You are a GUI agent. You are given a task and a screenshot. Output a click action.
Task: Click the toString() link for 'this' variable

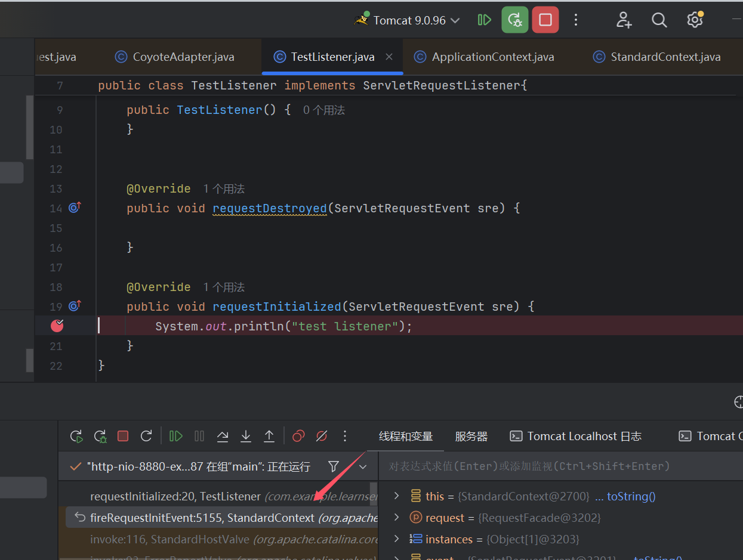[x=631, y=497]
